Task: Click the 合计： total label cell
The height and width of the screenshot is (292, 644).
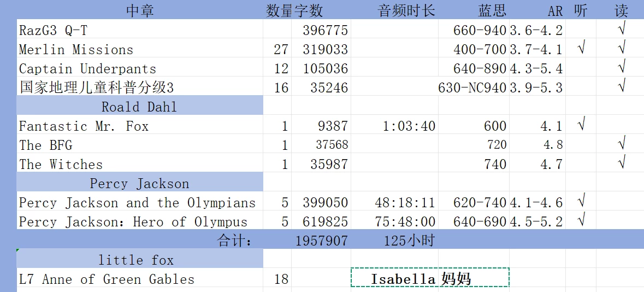Action: click(x=140, y=240)
